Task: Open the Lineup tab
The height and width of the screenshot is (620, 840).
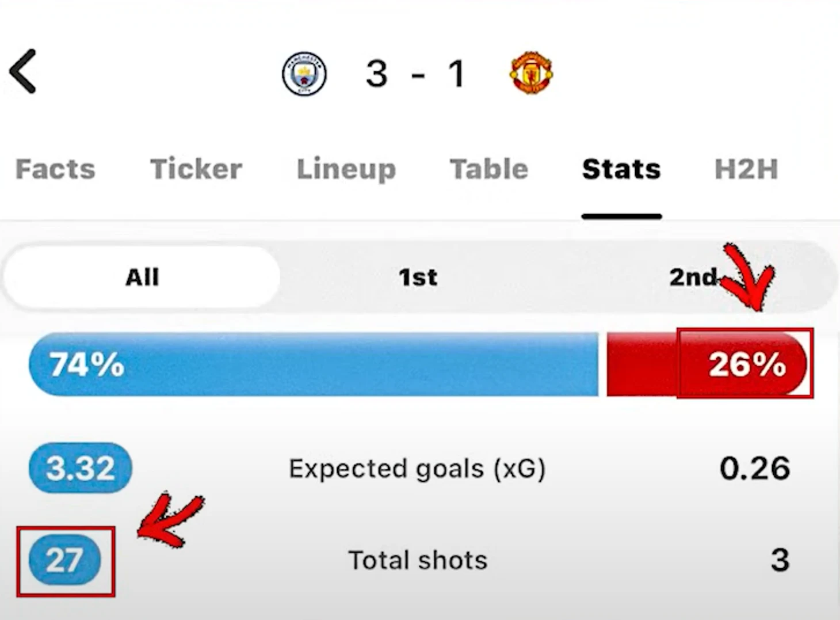Action: click(346, 170)
